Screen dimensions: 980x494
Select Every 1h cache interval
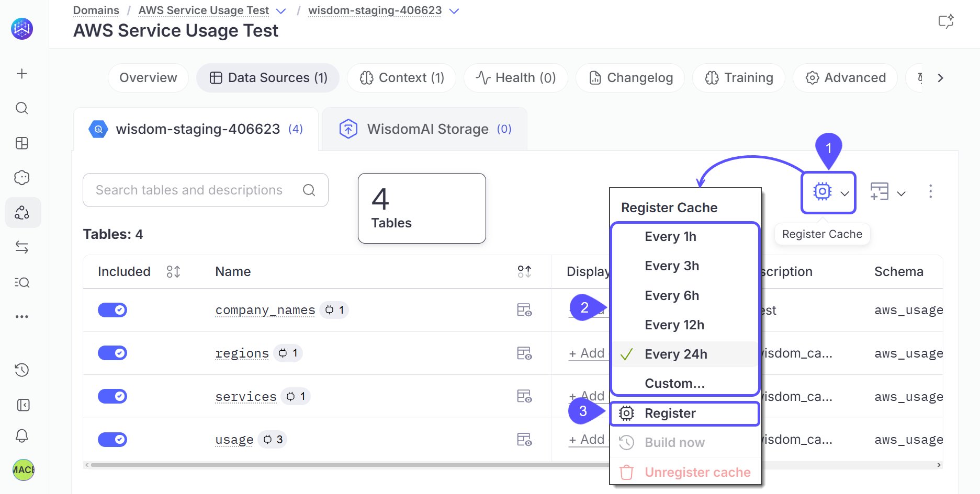coord(685,237)
